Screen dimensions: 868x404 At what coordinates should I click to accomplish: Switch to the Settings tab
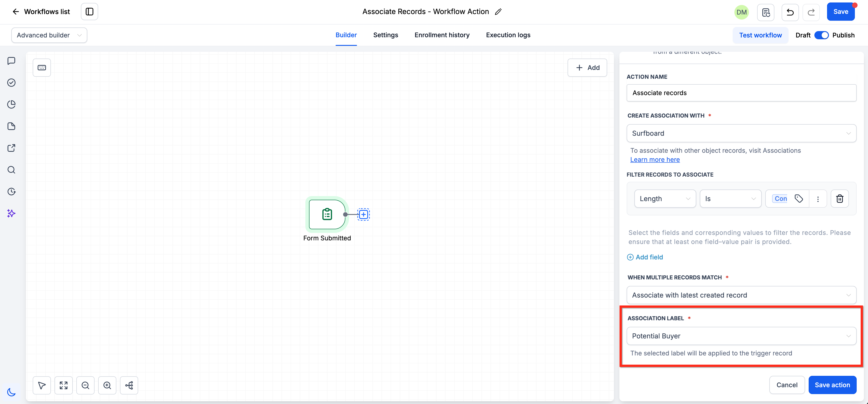click(x=385, y=35)
